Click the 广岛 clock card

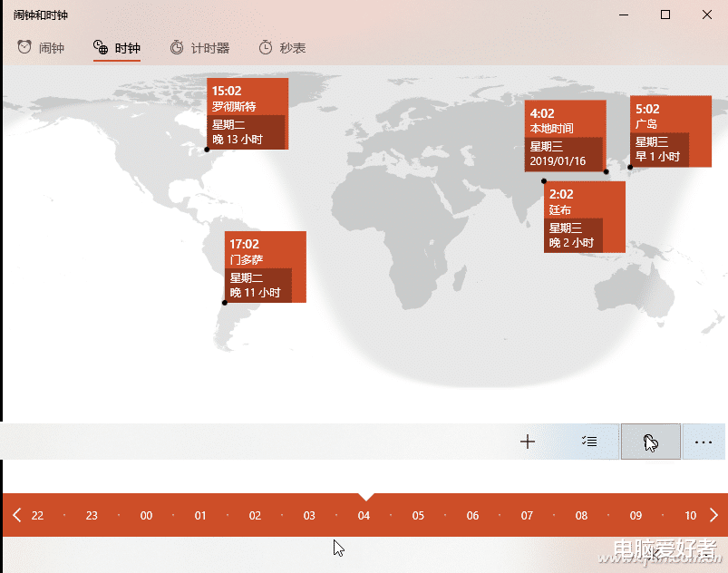[x=670, y=131]
